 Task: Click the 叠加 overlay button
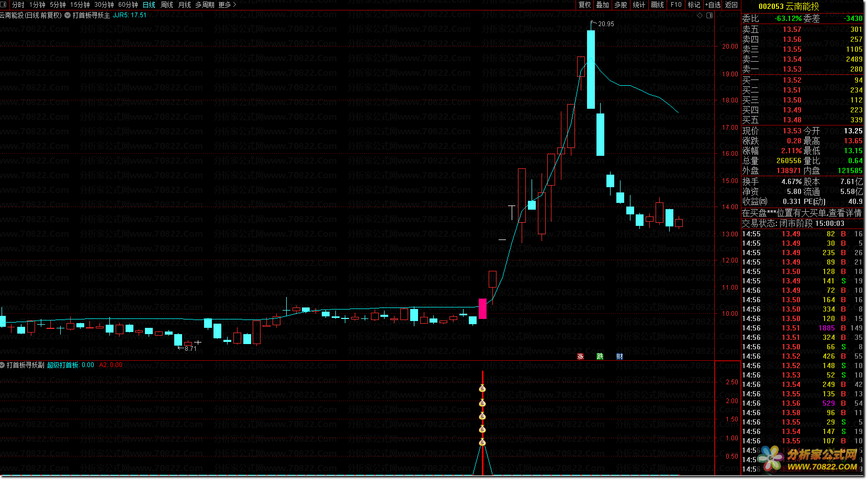603,5
